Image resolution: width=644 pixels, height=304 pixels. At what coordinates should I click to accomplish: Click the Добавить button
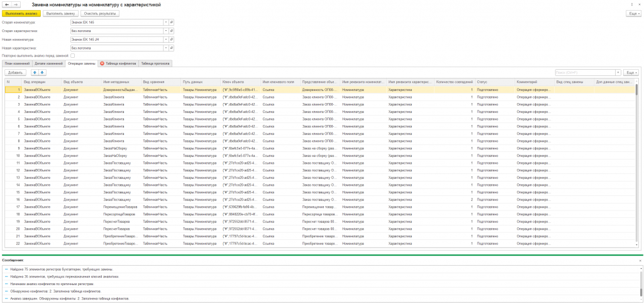coord(16,73)
